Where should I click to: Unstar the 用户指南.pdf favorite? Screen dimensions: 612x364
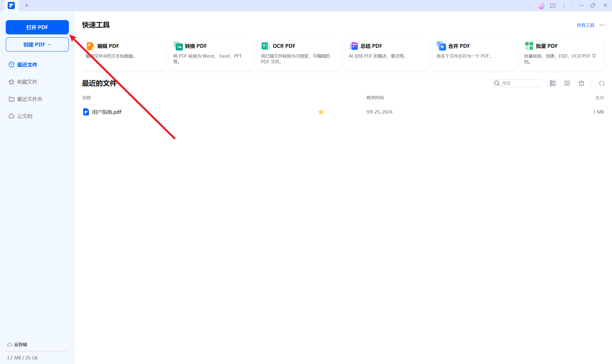[x=321, y=112]
